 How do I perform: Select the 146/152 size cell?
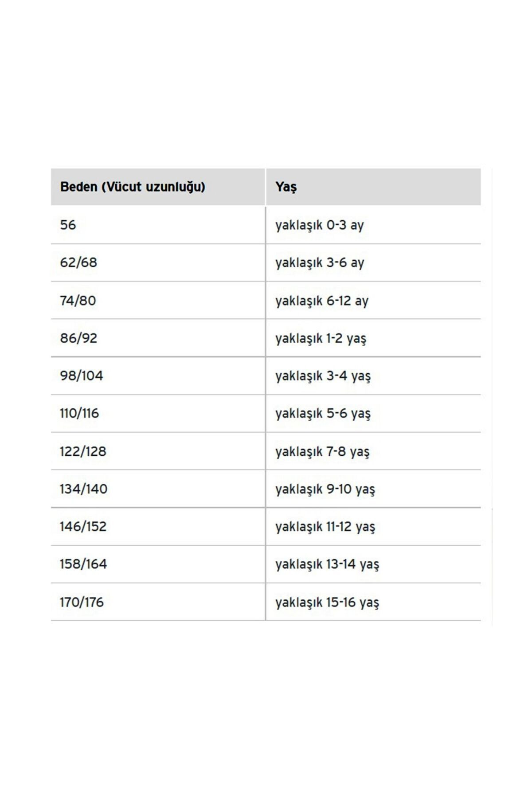158,526
